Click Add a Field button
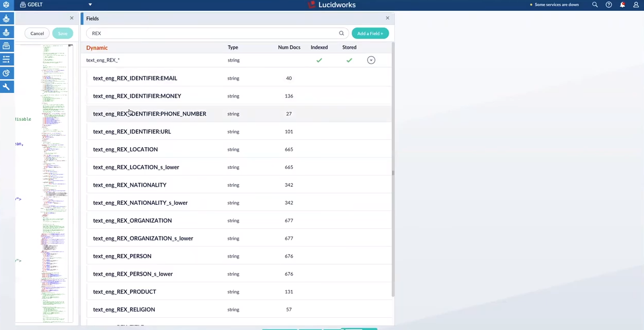644x330 pixels. [370, 33]
